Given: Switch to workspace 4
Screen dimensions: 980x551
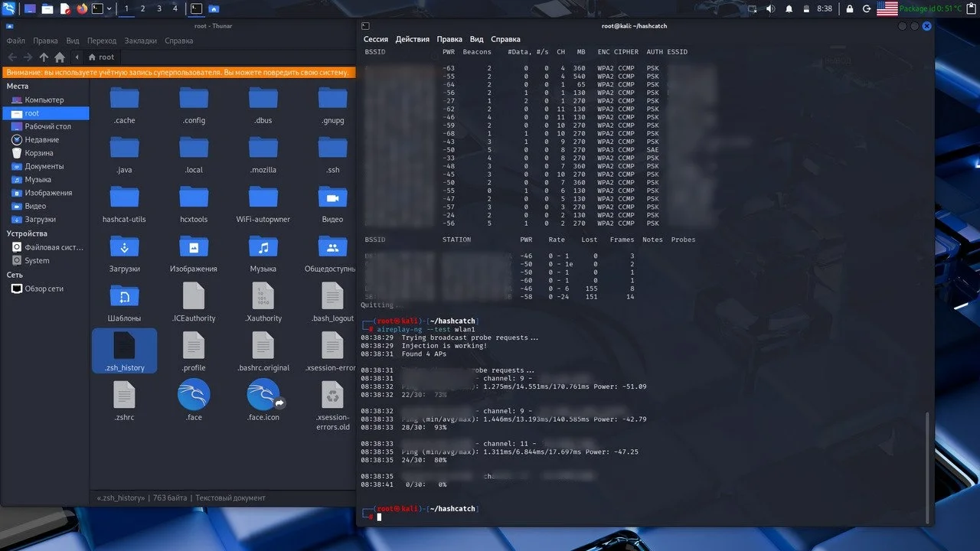Looking at the screenshot, I should 175,8.
